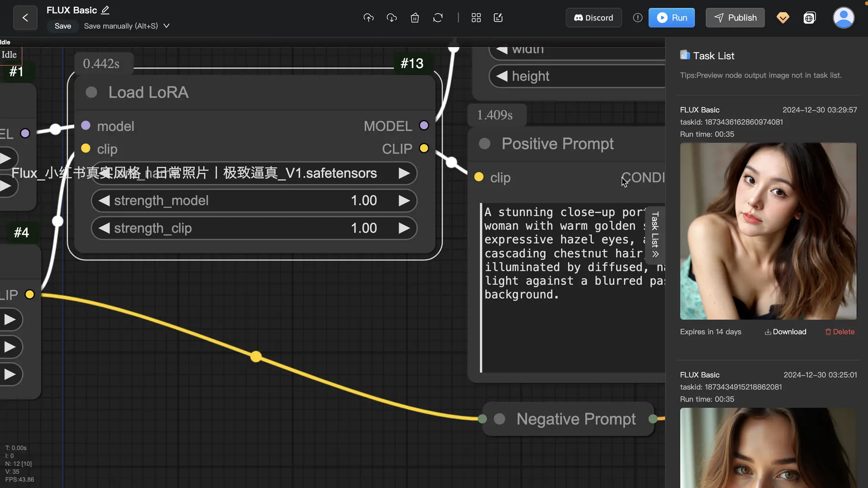This screenshot has height=488, width=868.
Task: Go back using the left arrow button
Action: [x=25, y=18]
